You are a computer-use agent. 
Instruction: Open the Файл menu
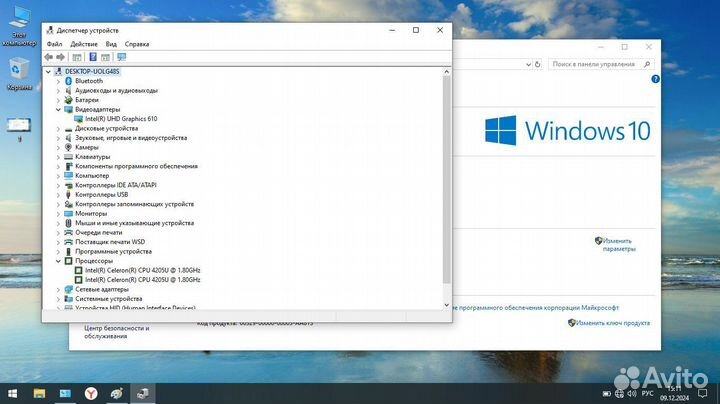(54, 44)
